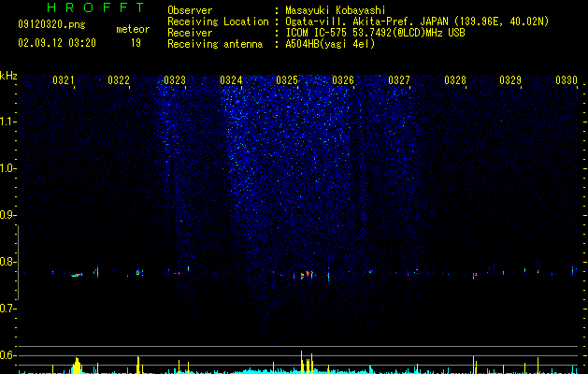
Task: Click the 0322 time marker
Action: 119,80
